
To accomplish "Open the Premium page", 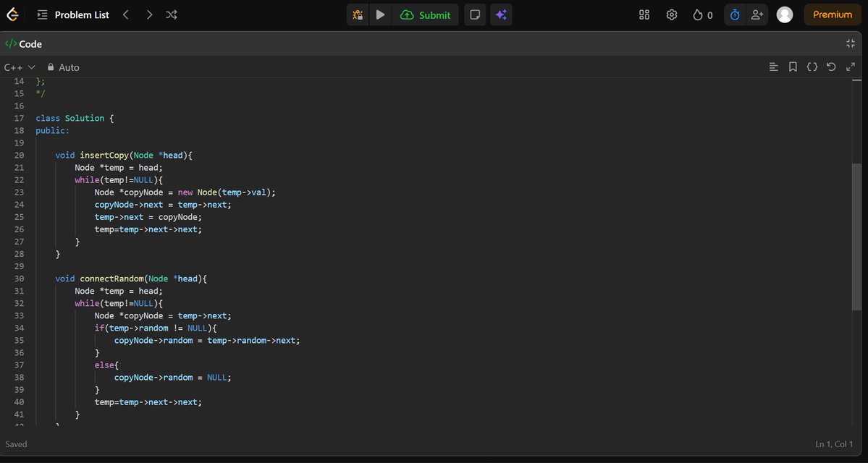I will [831, 14].
